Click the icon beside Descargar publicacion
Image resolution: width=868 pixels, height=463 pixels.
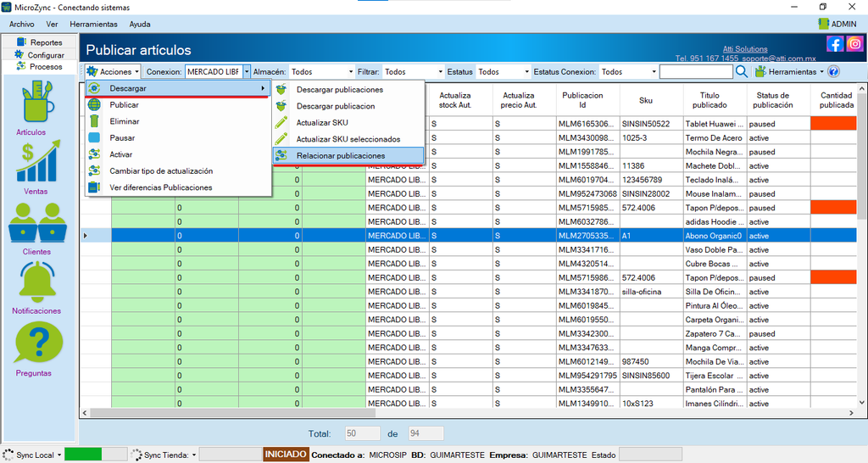pyautogui.click(x=281, y=106)
